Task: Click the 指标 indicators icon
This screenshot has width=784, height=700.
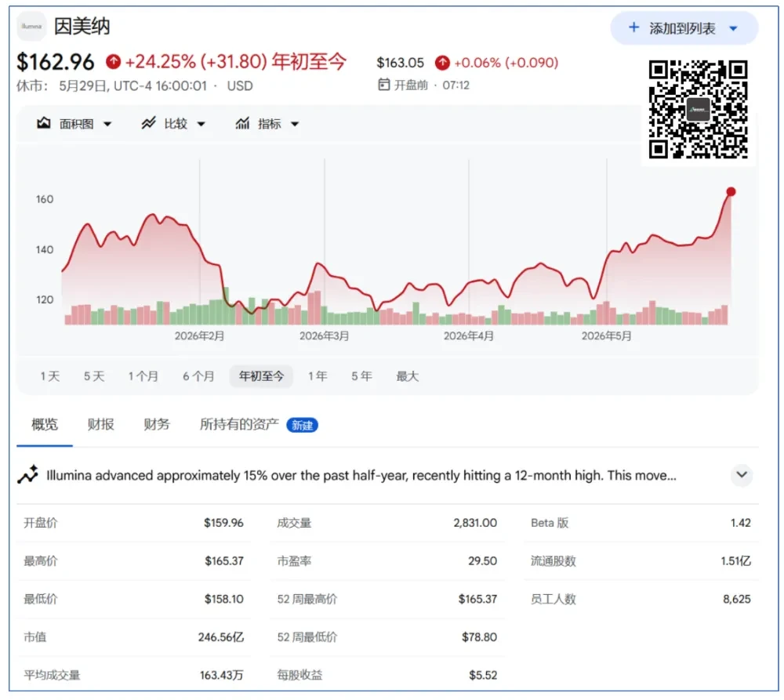Action: [x=242, y=123]
